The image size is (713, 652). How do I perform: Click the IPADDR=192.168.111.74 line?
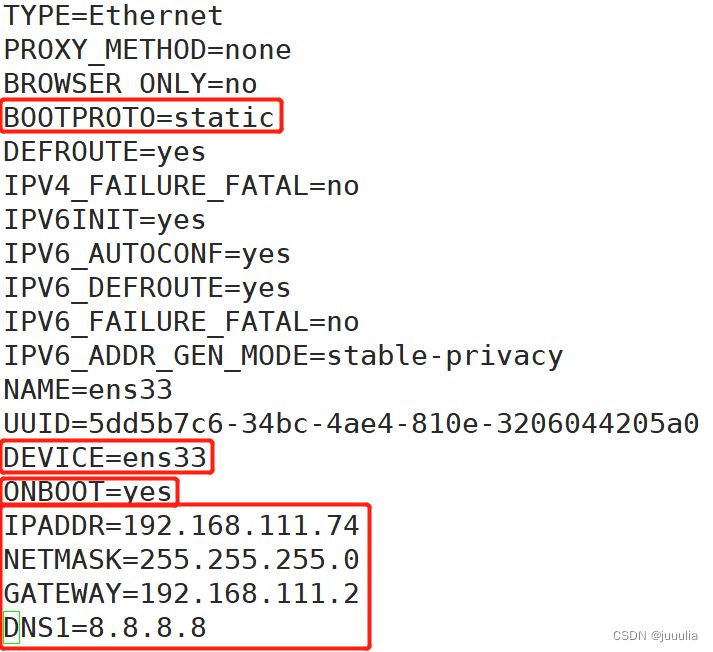click(x=181, y=526)
